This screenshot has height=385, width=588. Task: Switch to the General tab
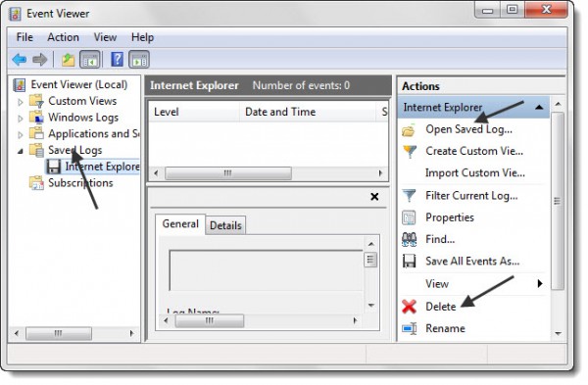(x=180, y=223)
